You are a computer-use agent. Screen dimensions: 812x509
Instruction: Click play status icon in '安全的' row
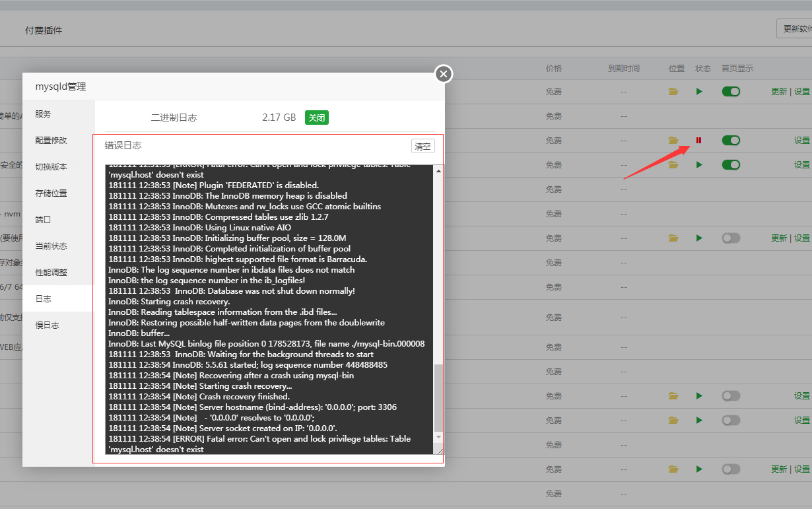pyautogui.click(x=699, y=164)
